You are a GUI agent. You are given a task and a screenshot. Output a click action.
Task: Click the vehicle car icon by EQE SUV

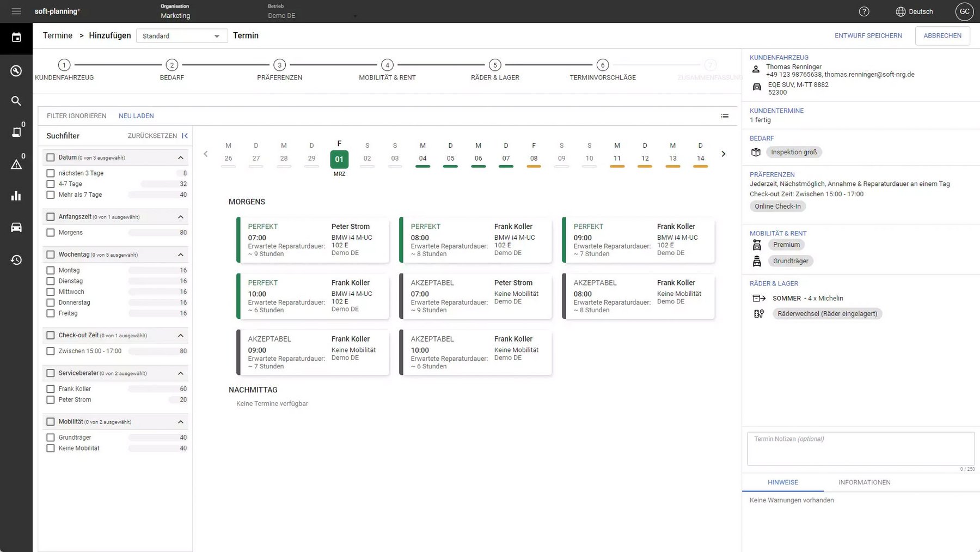[757, 87]
